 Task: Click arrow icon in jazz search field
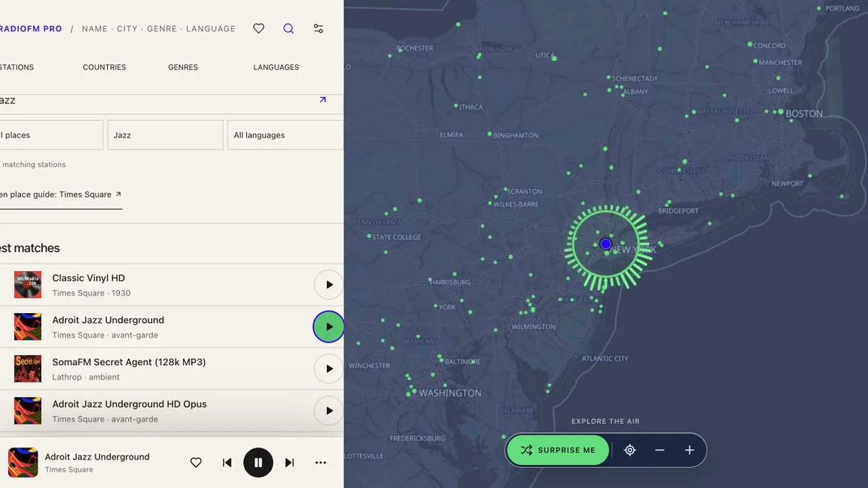click(x=323, y=100)
